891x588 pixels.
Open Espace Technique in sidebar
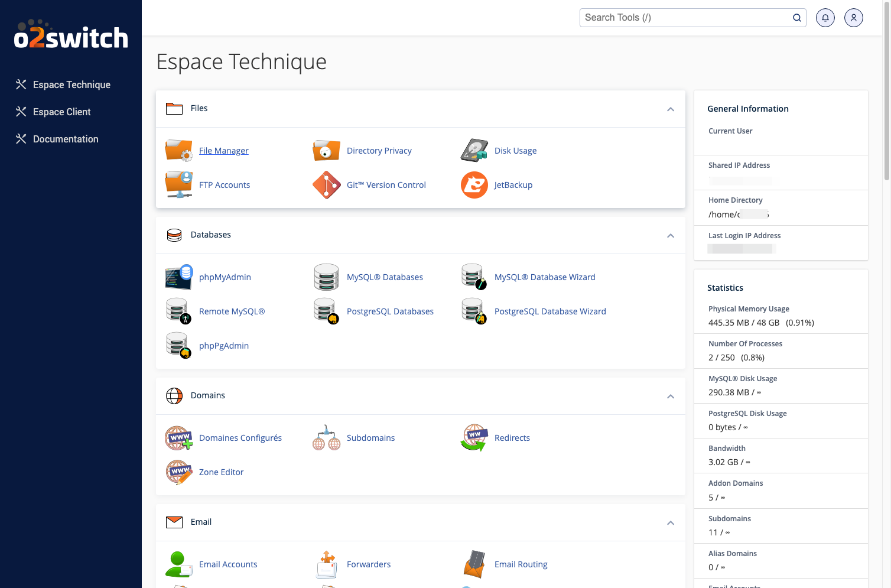tap(71, 85)
